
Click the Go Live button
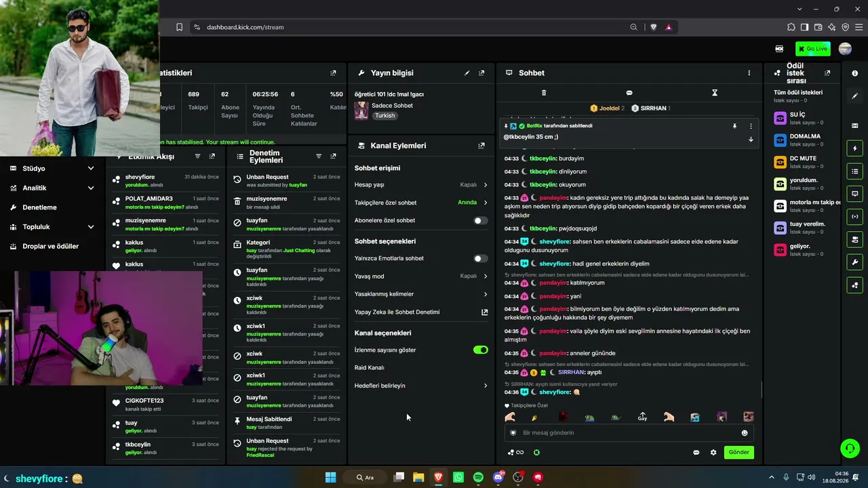813,49
